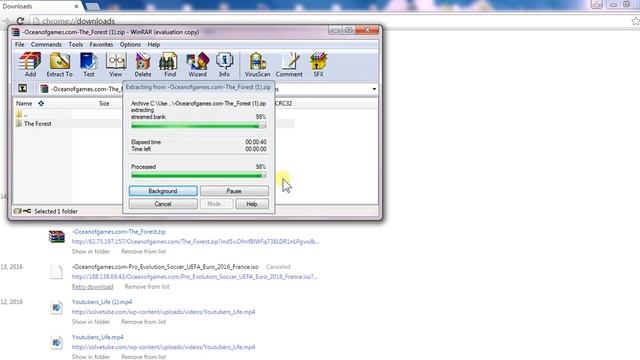Open the Commands menu
The width and height of the screenshot is (640, 360).
pos(46,44)
